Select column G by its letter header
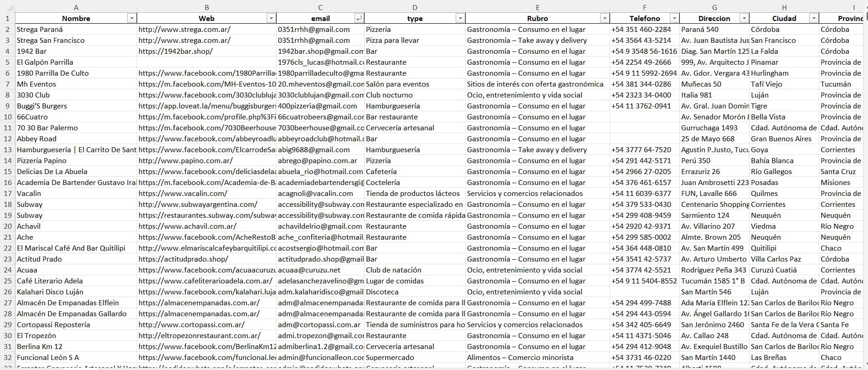The height and width of the screenshot is (370, 868). pyautogui.click(x=714, y=7)
